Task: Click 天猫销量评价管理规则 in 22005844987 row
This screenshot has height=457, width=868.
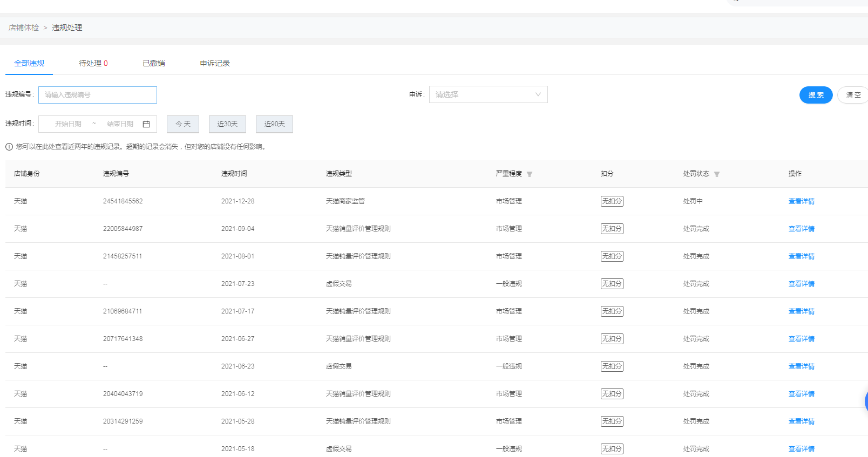Action: [x=358, y=229]
